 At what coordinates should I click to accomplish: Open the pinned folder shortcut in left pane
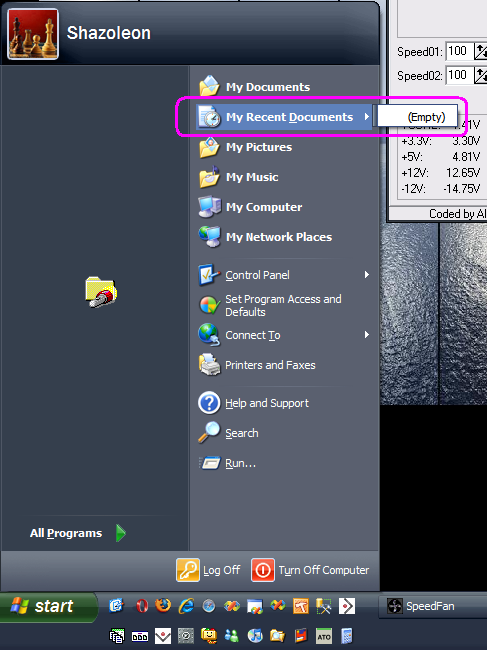pyautogui.click(x=101, y=292)
